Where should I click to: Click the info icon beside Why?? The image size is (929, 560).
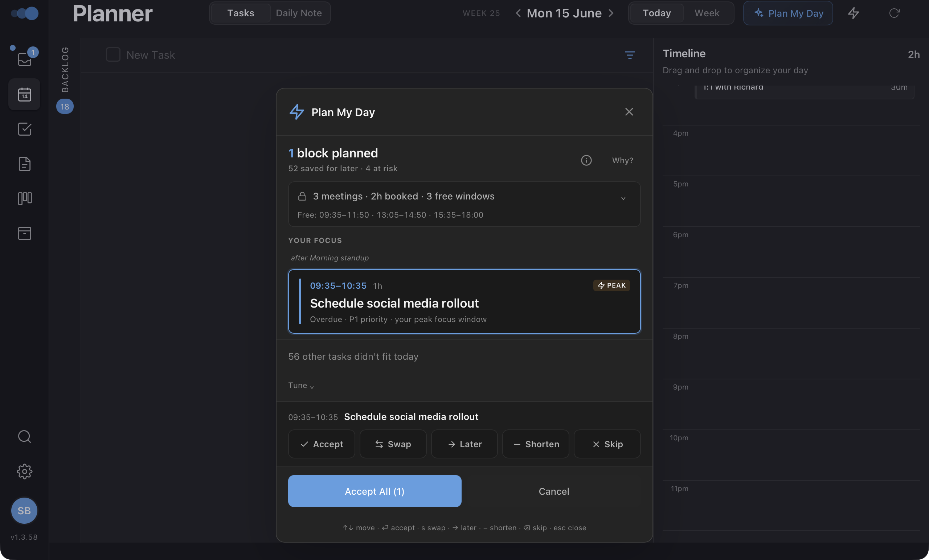point(586,160)
